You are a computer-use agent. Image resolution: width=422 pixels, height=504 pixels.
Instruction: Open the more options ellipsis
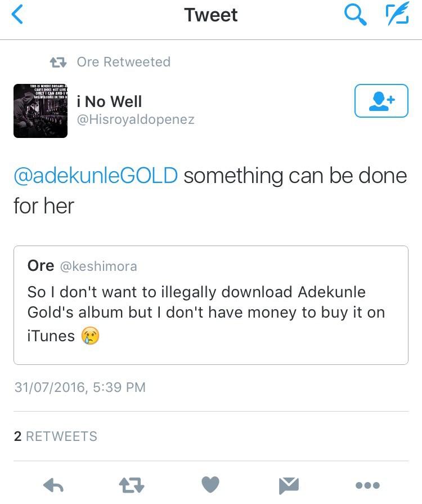tap(368, 485)
